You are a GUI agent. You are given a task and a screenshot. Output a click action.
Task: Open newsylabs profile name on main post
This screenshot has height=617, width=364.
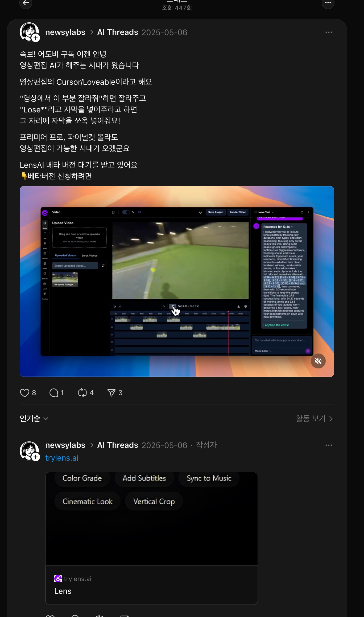click(65, 32)
